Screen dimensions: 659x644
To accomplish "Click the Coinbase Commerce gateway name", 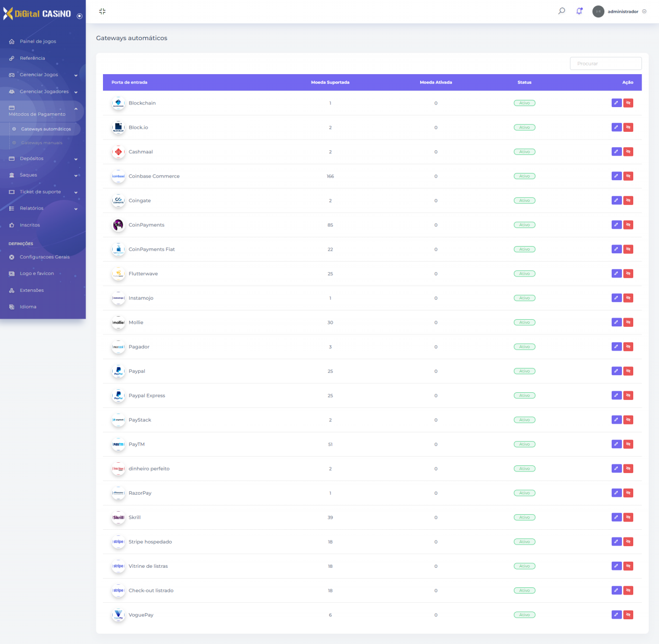I will [x=154, y=176].
